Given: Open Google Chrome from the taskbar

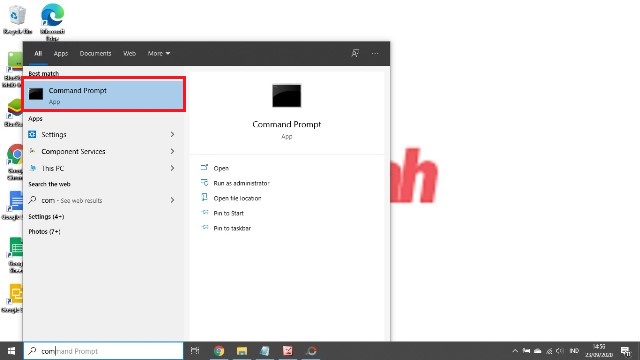Looking at the screenshot, I should click(x=219, y=351).
